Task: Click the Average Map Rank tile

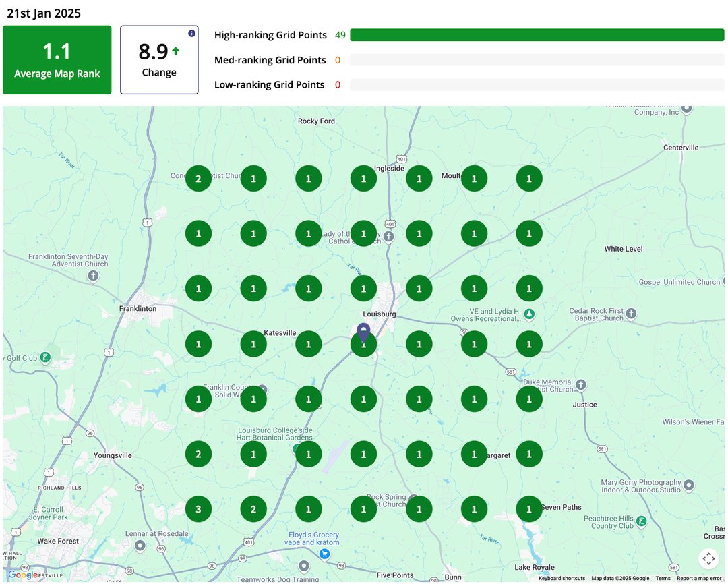Action: click(x=57, y=60)
